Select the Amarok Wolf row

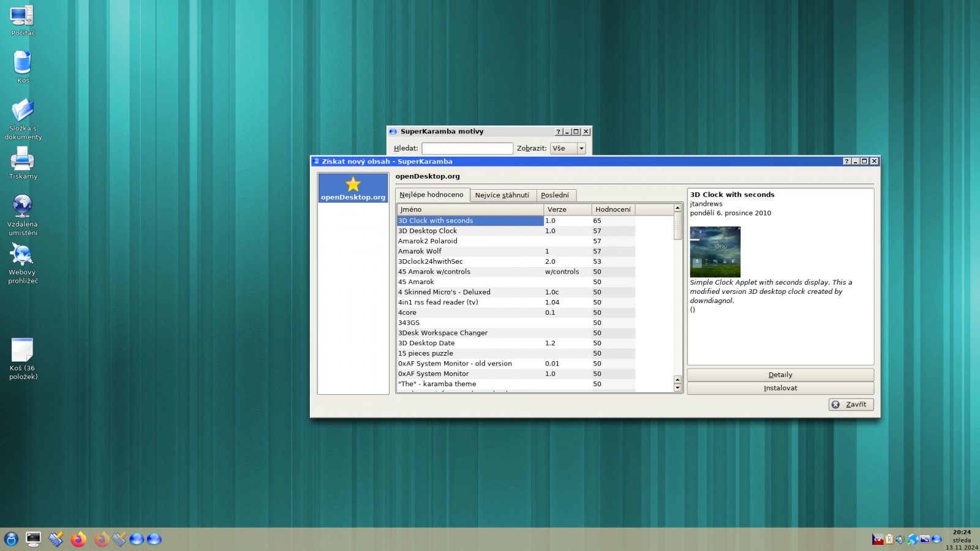coord(516,251)
